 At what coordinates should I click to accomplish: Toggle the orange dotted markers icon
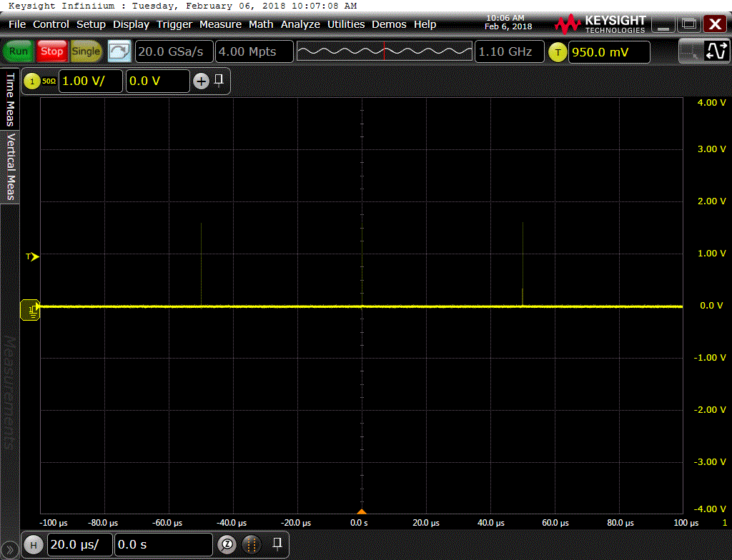pos(251,544)
